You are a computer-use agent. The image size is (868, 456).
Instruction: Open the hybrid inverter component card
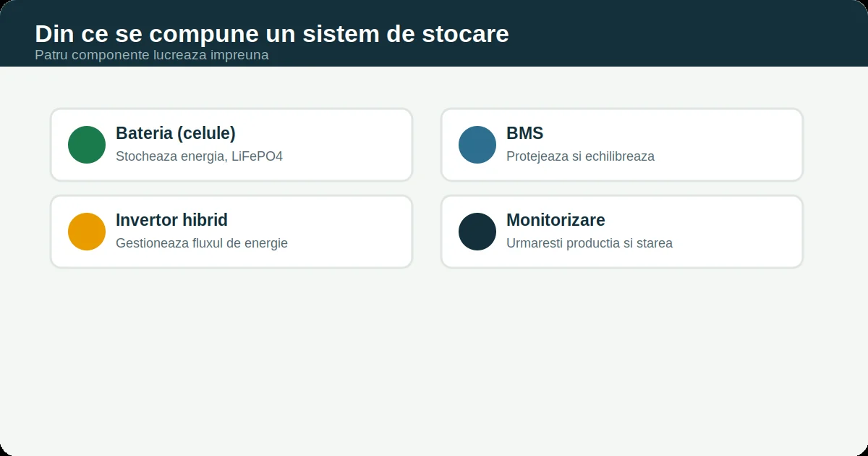pyautogui.click(x=231, y=232)
